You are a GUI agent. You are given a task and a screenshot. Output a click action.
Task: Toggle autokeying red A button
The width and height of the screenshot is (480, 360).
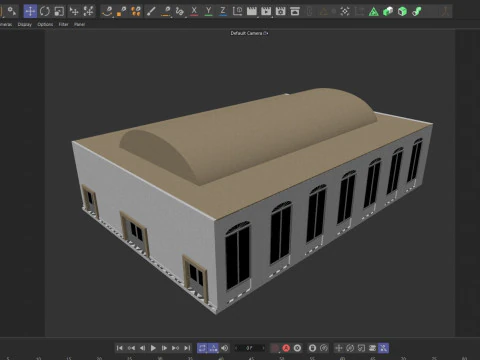pyautogui.click(x=286, y=348)
